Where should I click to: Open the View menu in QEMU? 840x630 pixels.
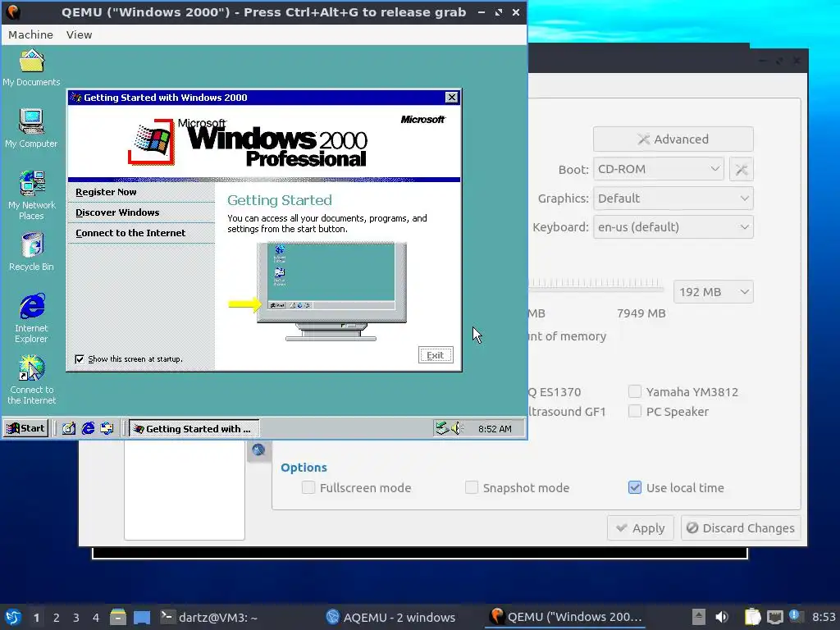79,34
